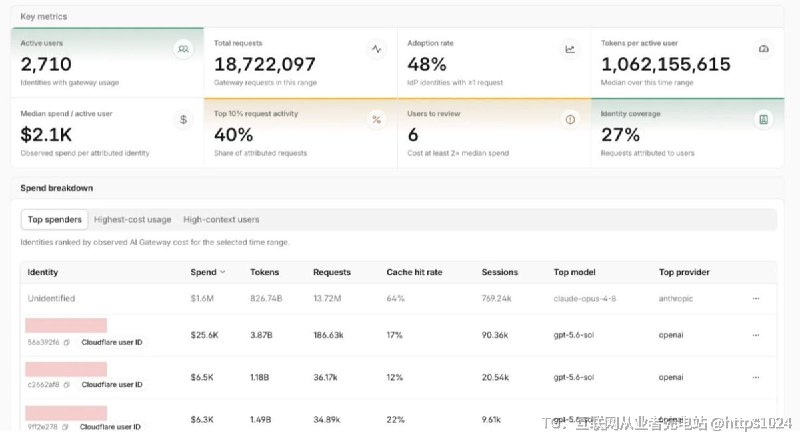Copy the 9ff2e278 user ID
This screenshot has width=800, height=435.
click(x=65, y=427)
